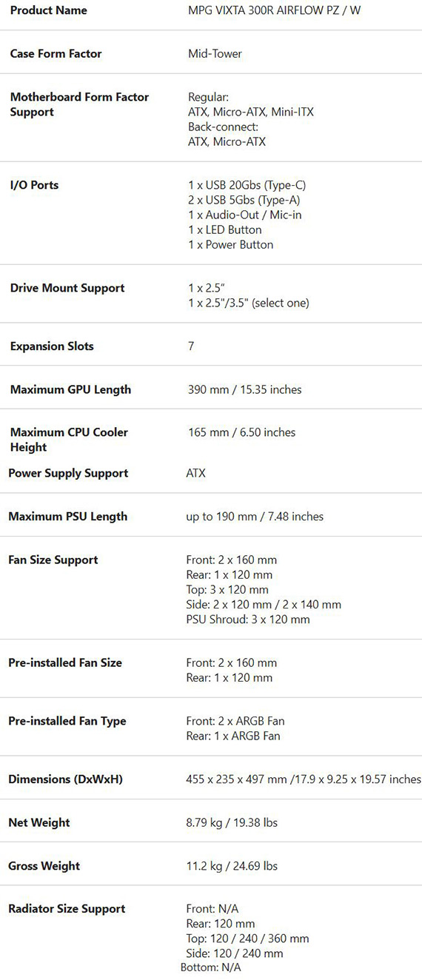Click the USB 20Gbs Type-C line

pyautogui.click(x=247, y=185)
